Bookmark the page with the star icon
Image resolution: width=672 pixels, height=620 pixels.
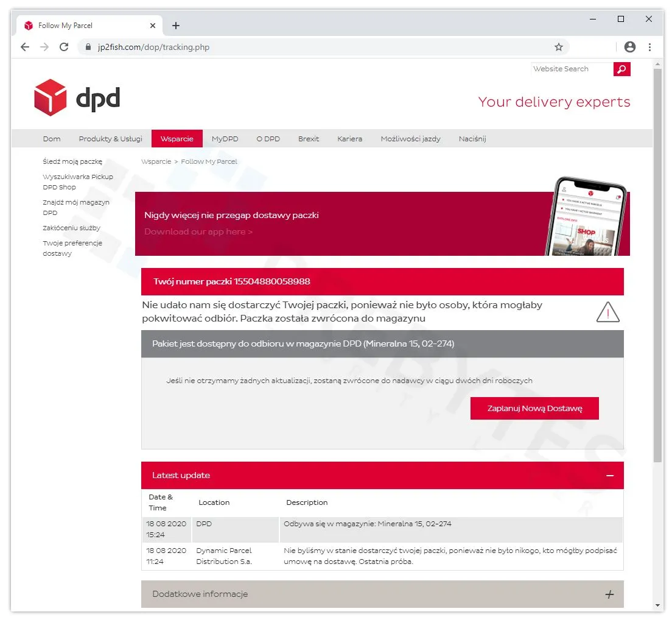pyautogui.click(x=558, y=46)
